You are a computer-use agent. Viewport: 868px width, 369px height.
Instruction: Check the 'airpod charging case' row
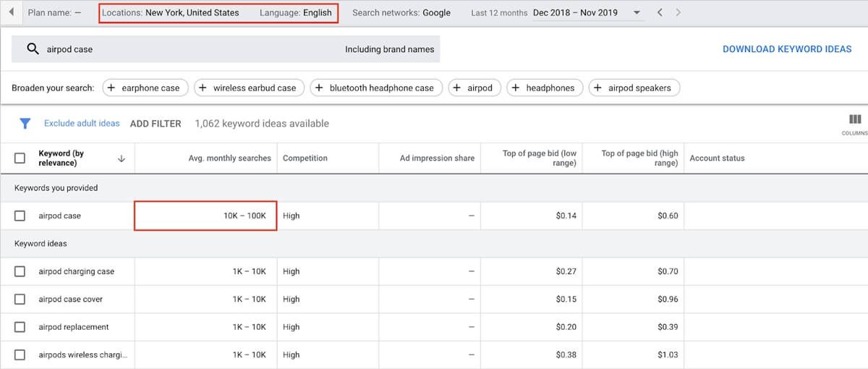point(20,271)
